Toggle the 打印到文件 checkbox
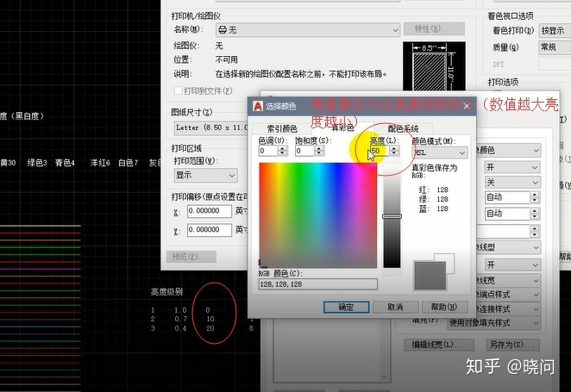571x392 pixels. point(178,90)
